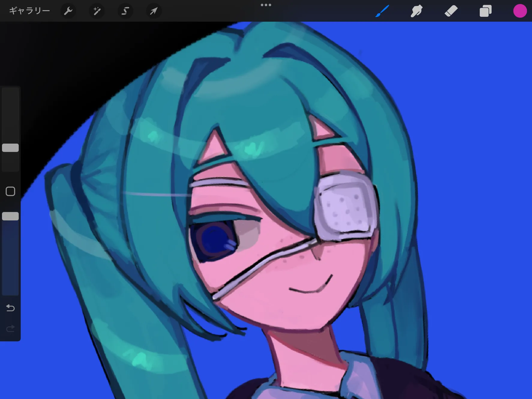Viewport: 532px width, 399px height.
Task: Open the ギャラリー gallery view
Action: 29,11
